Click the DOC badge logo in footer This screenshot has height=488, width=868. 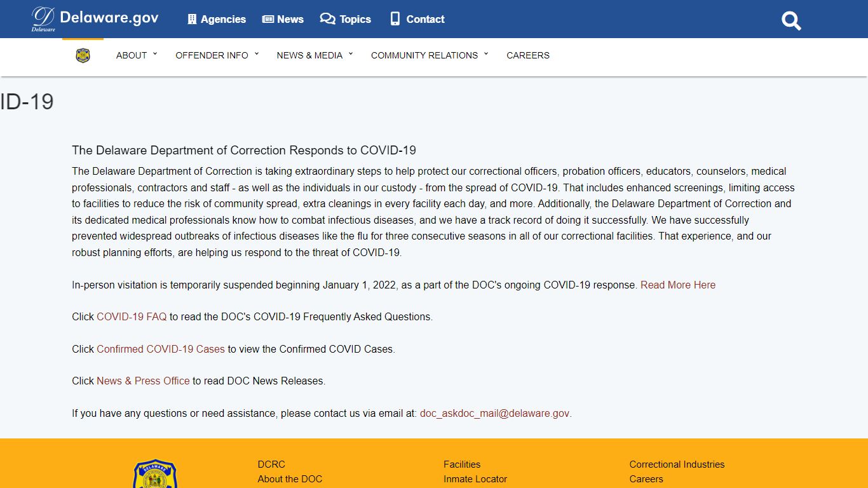[x=155, y=474]
